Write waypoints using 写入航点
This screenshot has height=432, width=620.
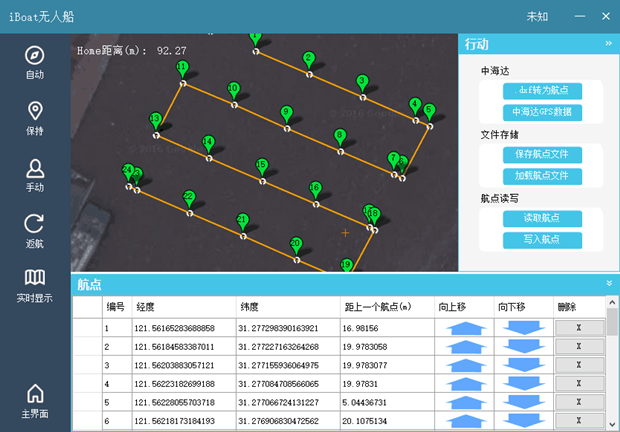[541, 239]
